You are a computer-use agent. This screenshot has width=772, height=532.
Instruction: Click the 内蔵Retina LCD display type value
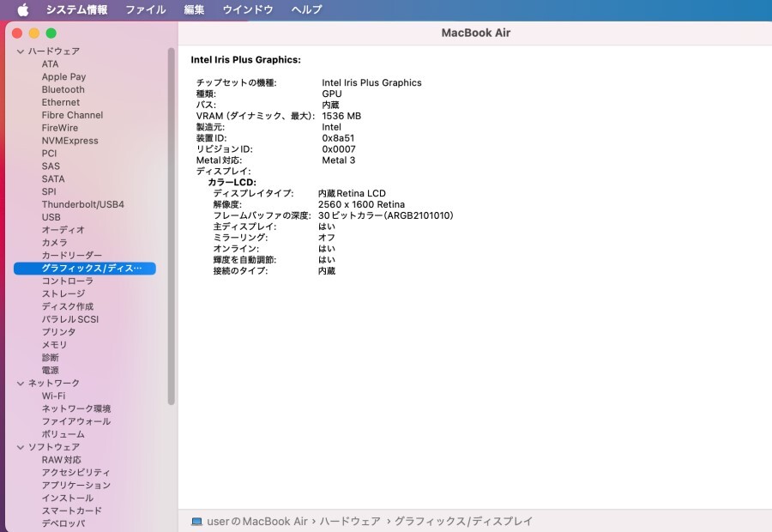tap(352, 194)
